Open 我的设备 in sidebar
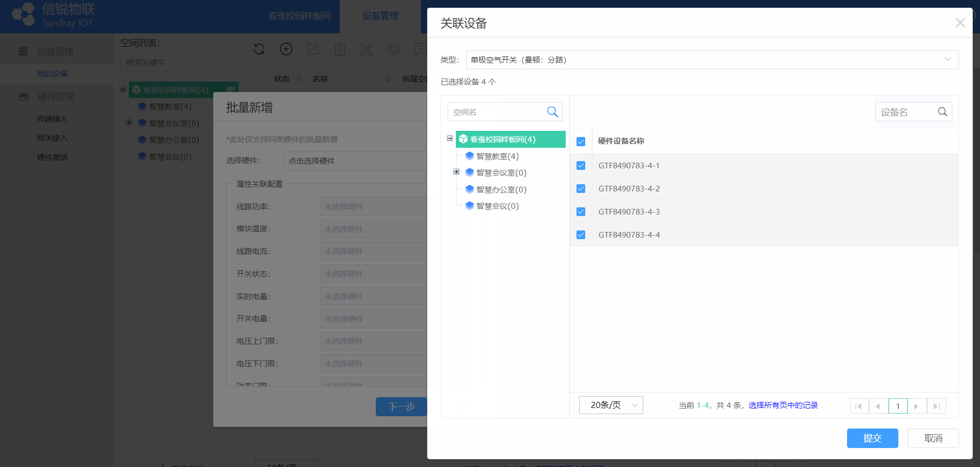Image resolution: width=980 pixels, height=467 pixels. point(52,74)
